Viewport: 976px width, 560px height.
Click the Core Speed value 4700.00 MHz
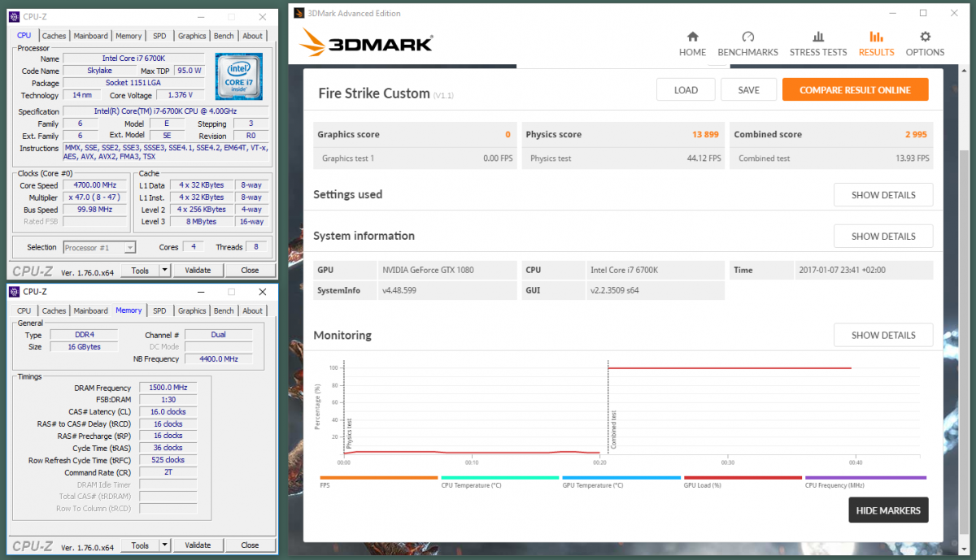click(94, 185)
